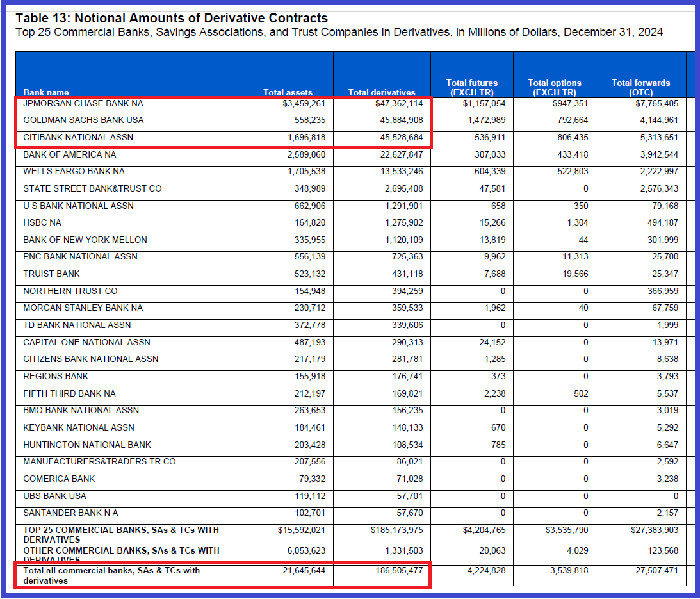Viewport: 700px width, 599px height.
Task: Click TD Bank total derivatives value 339,606
Action: tap(407, 325)
